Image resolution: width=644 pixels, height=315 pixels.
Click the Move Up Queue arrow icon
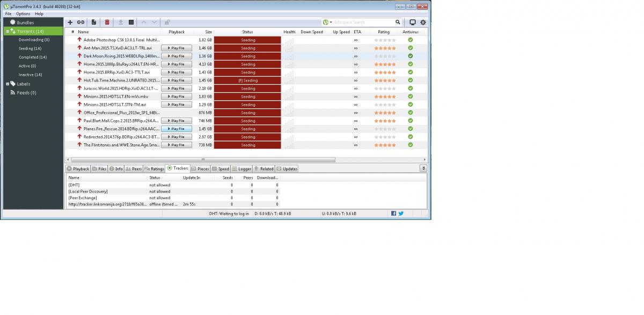click(x=144, y=22)
